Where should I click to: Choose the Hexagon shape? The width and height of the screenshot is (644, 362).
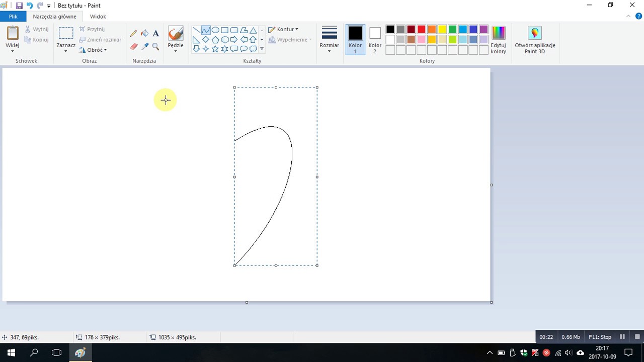225,40
